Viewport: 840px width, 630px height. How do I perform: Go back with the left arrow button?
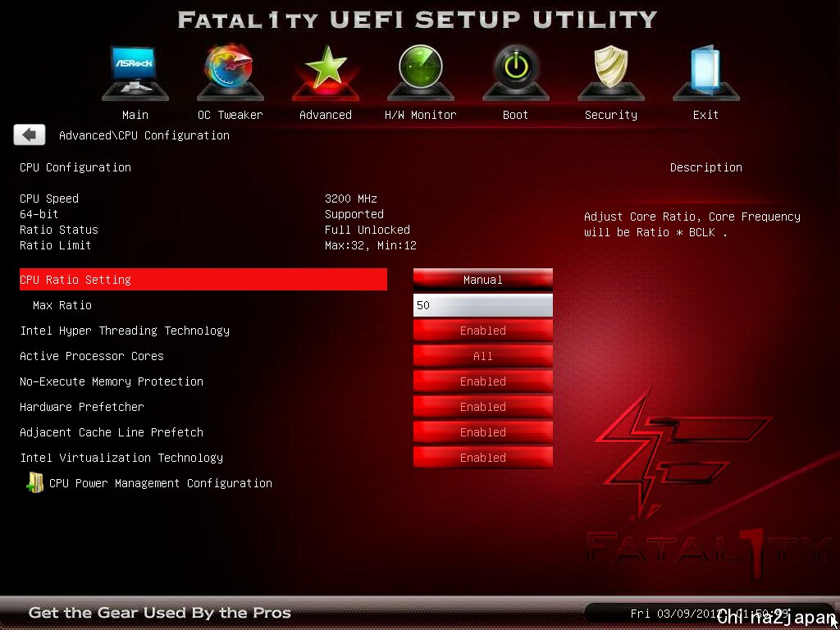point(30,135)
